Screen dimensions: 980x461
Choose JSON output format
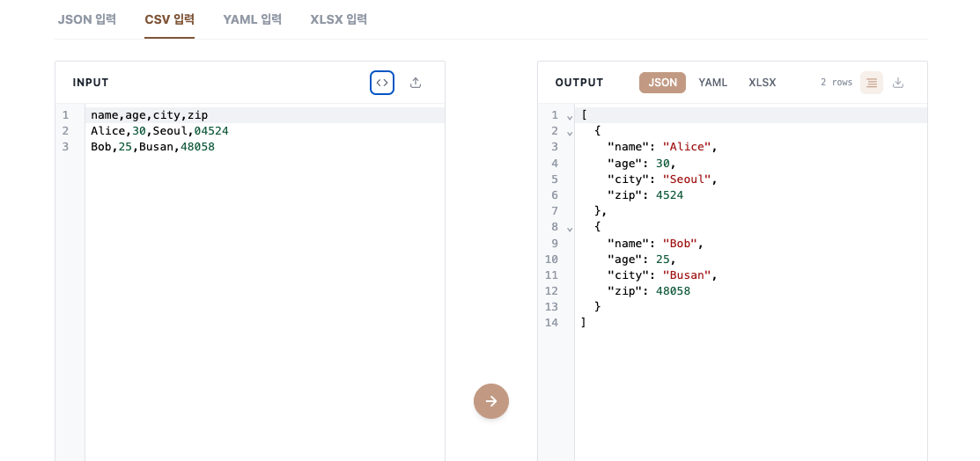pos(662,83)
